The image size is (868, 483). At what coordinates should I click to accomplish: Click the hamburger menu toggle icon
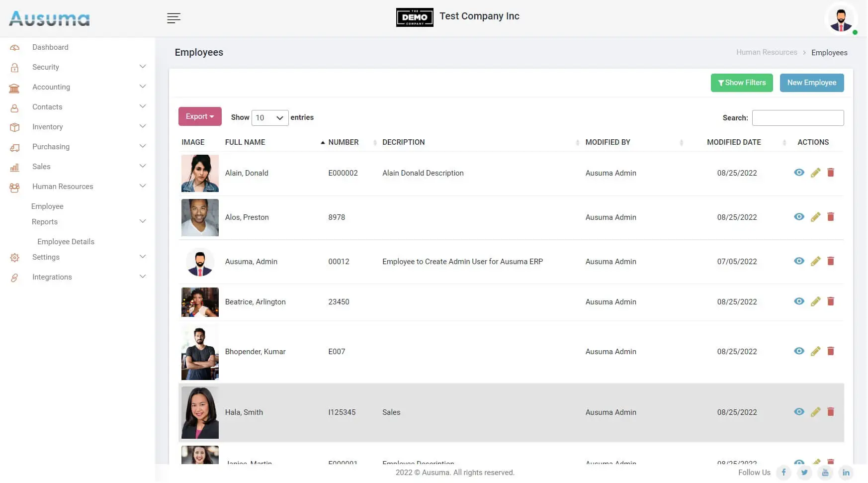[174, 18]
